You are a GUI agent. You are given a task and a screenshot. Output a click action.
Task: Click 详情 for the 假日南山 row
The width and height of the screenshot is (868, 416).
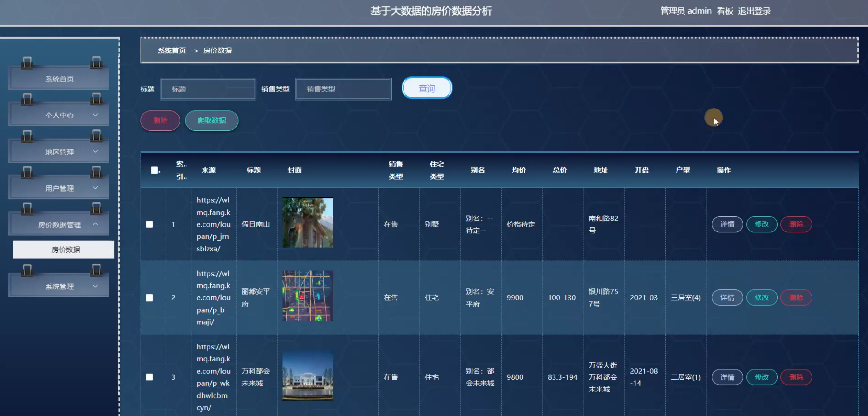click(727, 224)
